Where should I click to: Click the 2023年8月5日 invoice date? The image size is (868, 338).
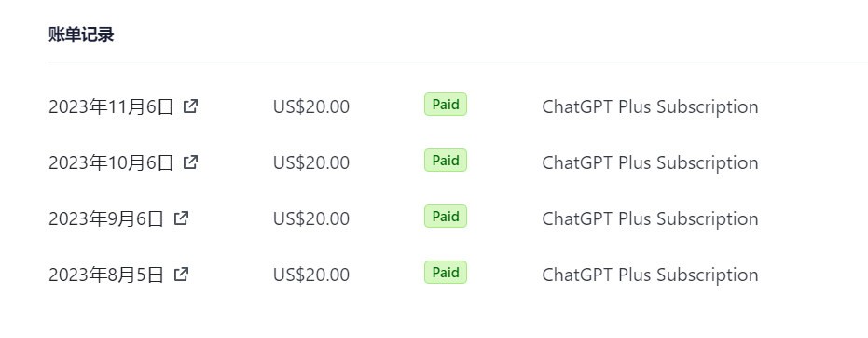pos(105,275)
